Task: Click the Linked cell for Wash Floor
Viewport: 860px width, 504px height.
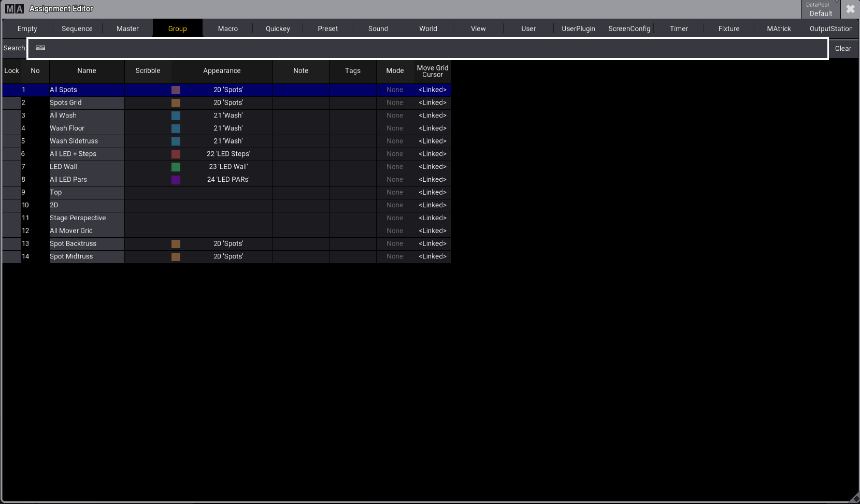Action: (x=432, y=128)
